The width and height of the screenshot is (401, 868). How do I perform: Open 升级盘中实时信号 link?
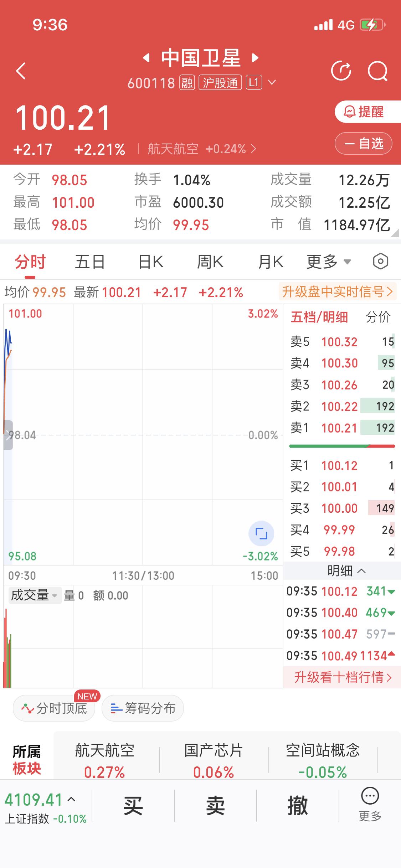(x=338, y=292)
